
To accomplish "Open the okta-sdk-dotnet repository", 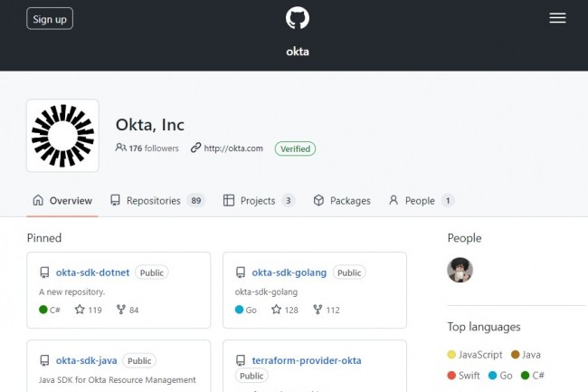I will point(92,272).
